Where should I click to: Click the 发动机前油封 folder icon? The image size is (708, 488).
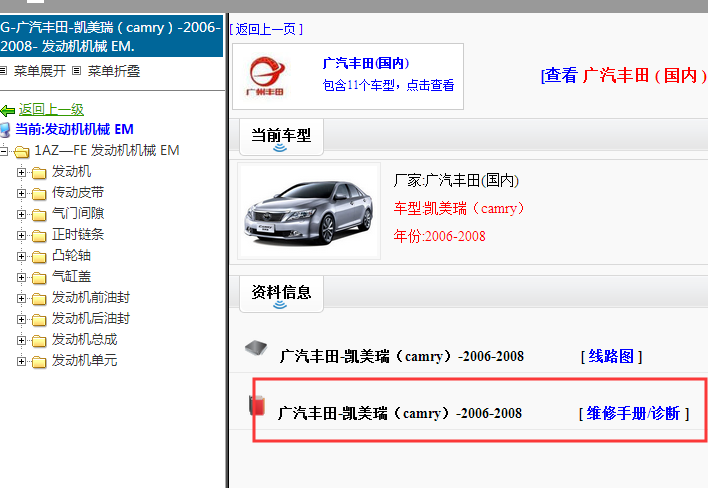point(39,299)
